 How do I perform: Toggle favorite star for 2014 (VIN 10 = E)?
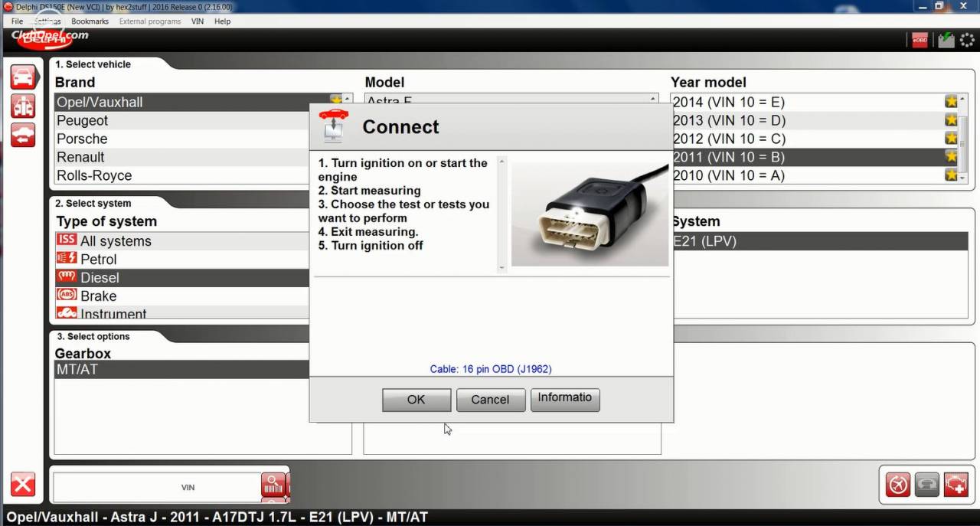[x=951, y=102]
